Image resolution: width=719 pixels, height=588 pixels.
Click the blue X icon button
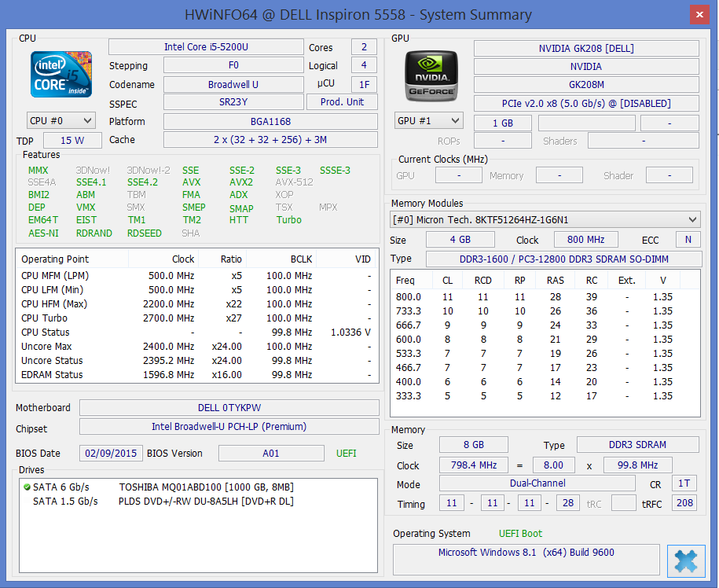(685, 561)
